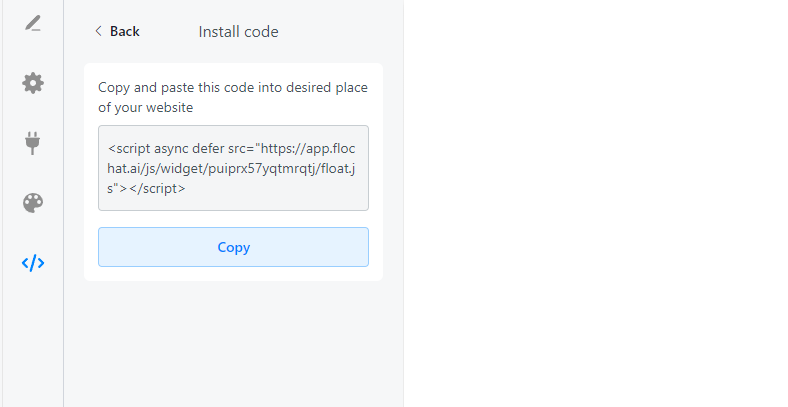Image resolution: width=788 pixels, height=407 pixels.
Task: Click the left chevron beside Back
Action: [98, 31]
